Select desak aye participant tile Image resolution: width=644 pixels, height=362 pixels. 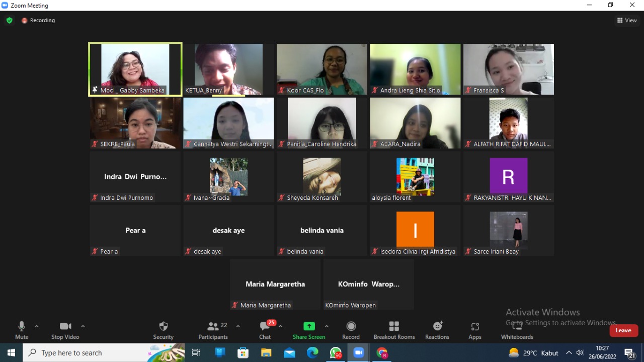click(228, 231)
